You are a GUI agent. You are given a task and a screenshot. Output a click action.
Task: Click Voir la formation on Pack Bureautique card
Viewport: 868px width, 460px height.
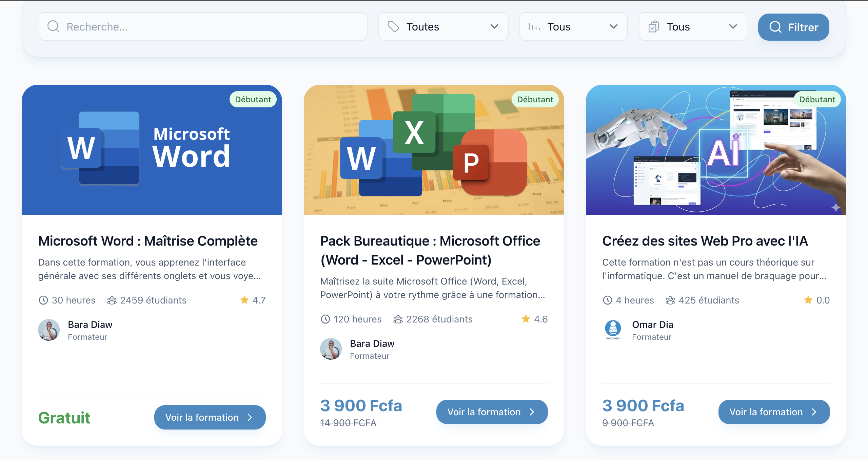492,412
